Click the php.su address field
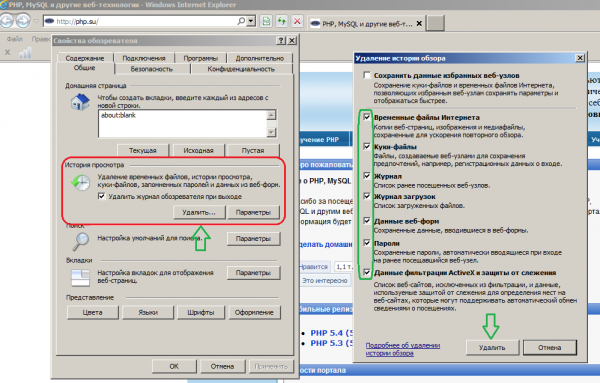Screen dimensions: 600x383 tap(145, 21)
